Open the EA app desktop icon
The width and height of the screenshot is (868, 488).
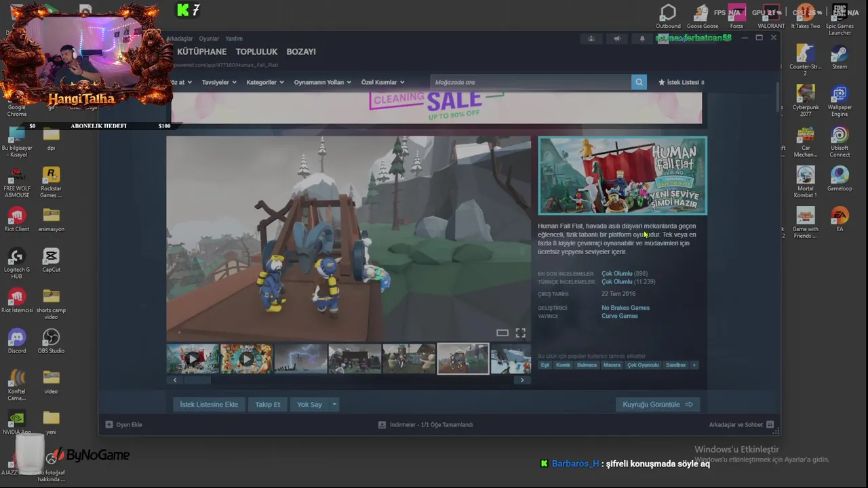(840, 220)
